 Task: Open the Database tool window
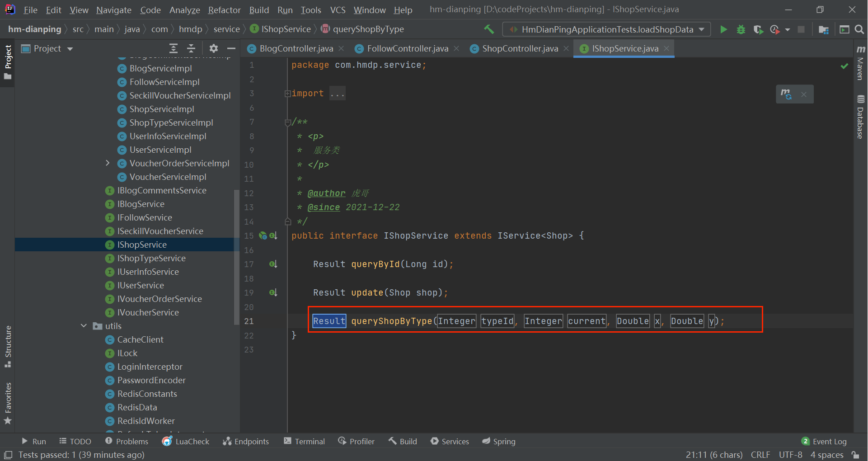860,117
